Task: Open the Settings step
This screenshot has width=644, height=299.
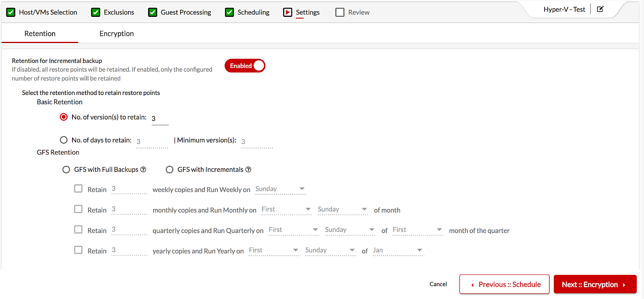Action: coord(308,12)
